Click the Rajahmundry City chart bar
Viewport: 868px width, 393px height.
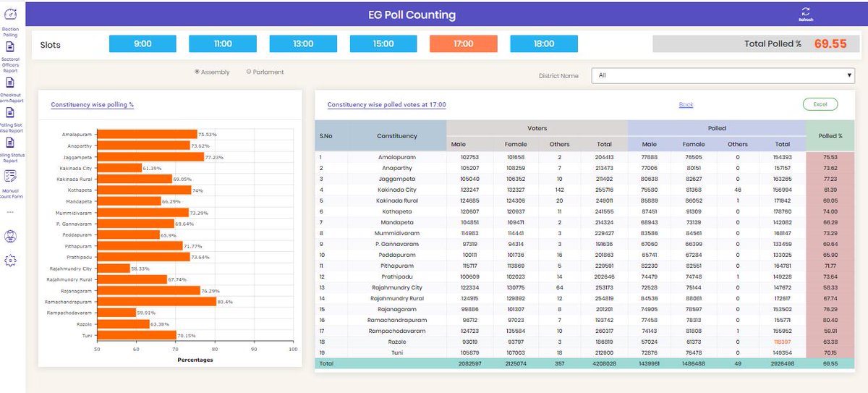tap(114, 268)
